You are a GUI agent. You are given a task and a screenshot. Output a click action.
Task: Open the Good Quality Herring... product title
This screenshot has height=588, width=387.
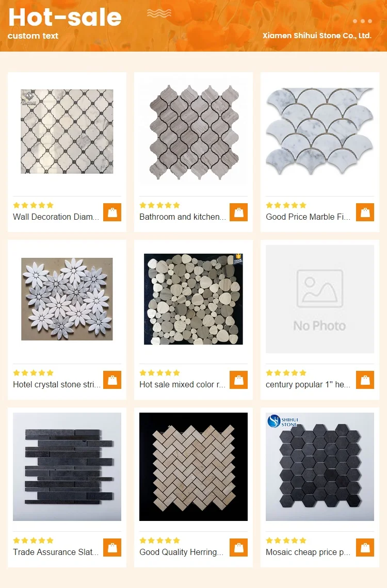[181, 552]
